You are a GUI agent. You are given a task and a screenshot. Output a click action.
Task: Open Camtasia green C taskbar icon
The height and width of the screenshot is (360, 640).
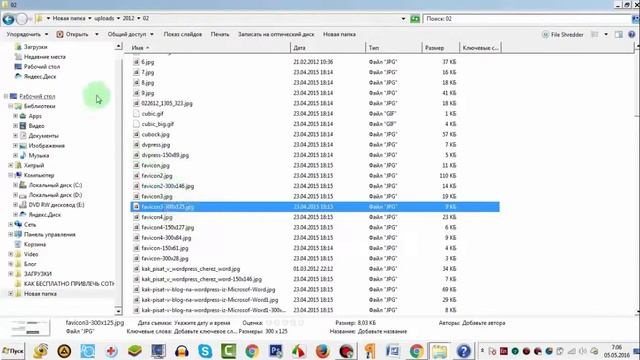coord(229,351)
